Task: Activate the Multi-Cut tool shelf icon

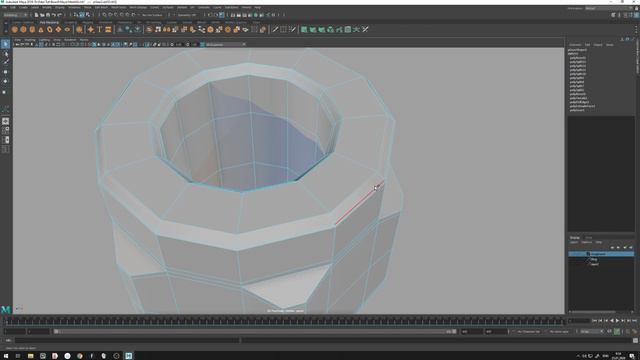Action: pyautogui.click(x=275, y=29)
